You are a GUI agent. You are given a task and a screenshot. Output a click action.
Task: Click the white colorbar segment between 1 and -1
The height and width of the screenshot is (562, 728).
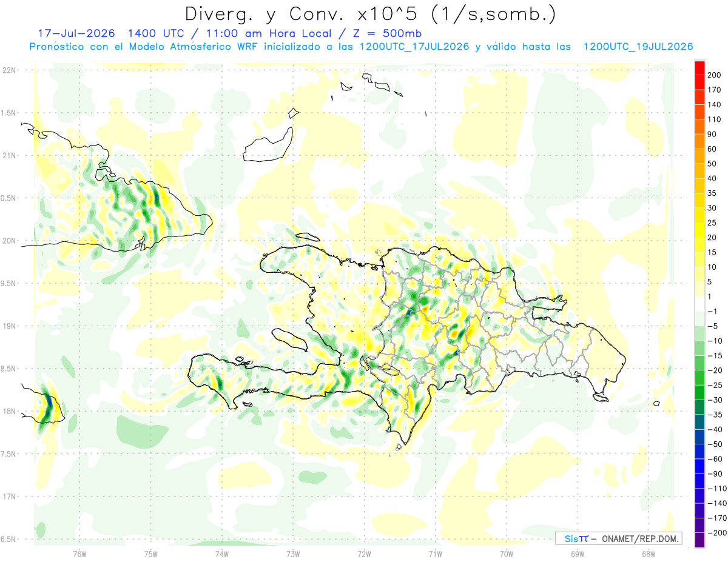(x=699, y=304)
